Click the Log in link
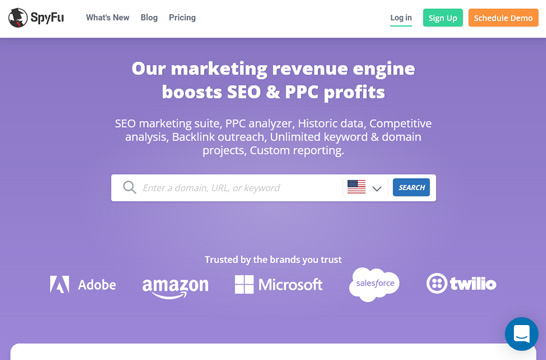 pos(401,18)
